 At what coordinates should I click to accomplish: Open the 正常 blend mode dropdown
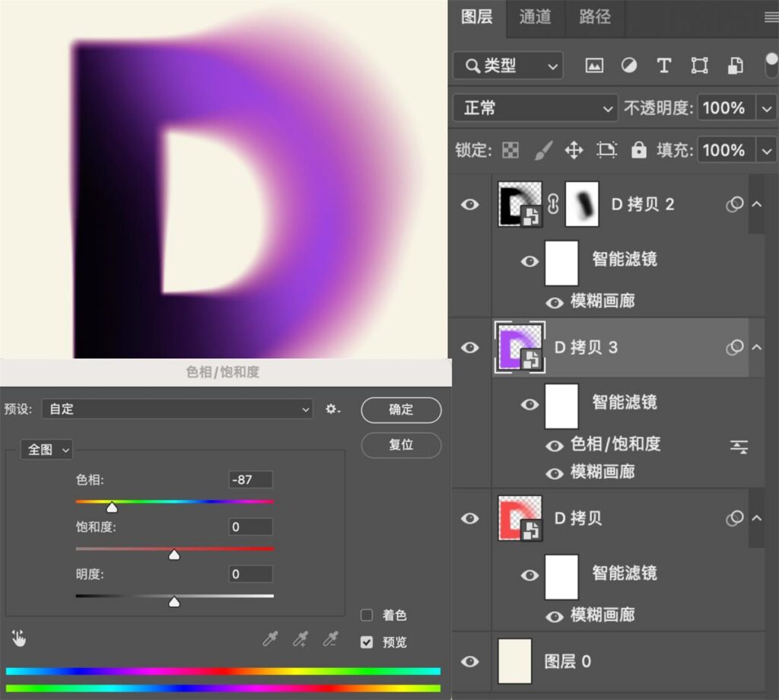(x=535, y=108)
